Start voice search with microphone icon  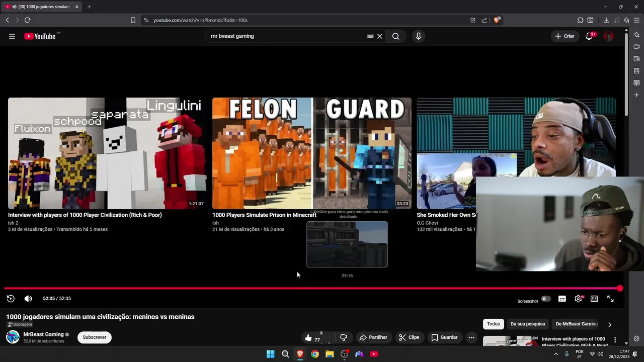click(418, 36)
